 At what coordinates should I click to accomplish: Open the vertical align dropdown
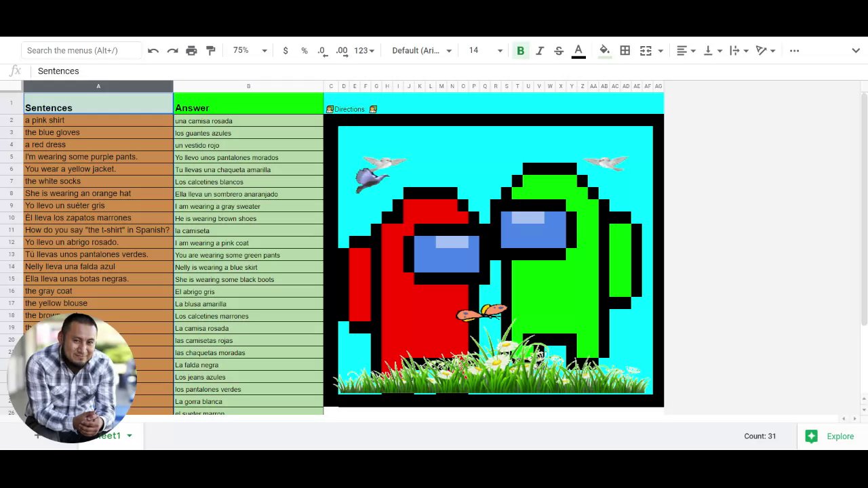pos(713,51)
